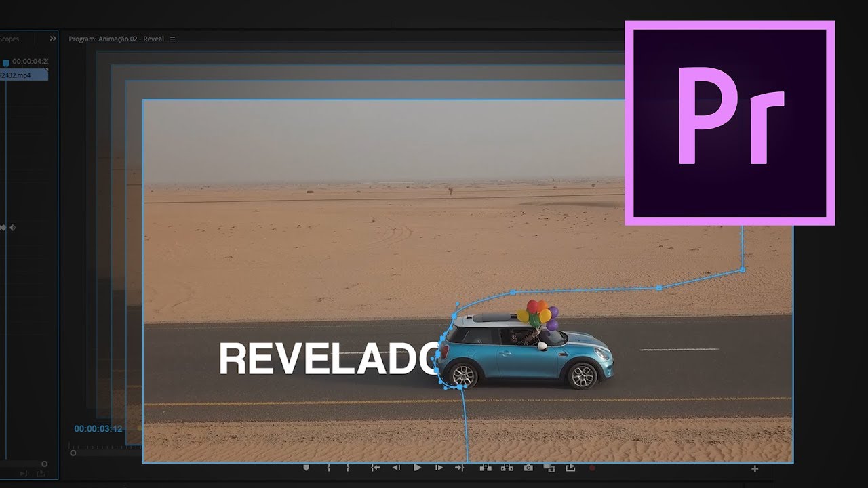The height and width of the screenshot is (488, 868).
Task: Click the blue playhead marker in left panel
Action: click(6, 63)
